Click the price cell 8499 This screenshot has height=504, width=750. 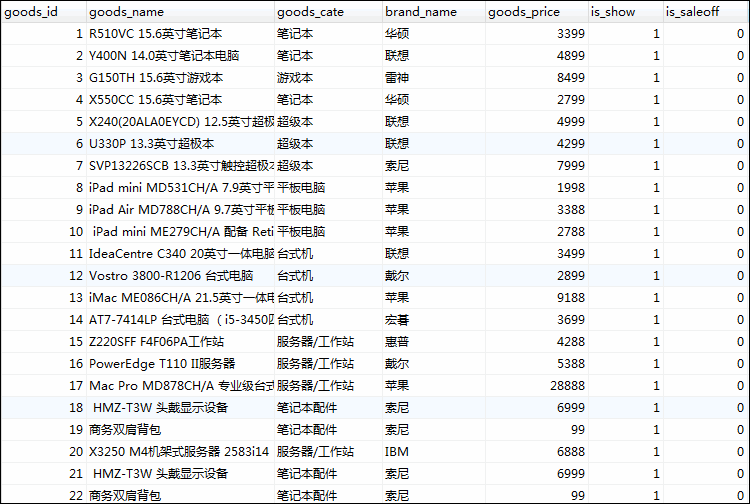[x=537, y=78]
